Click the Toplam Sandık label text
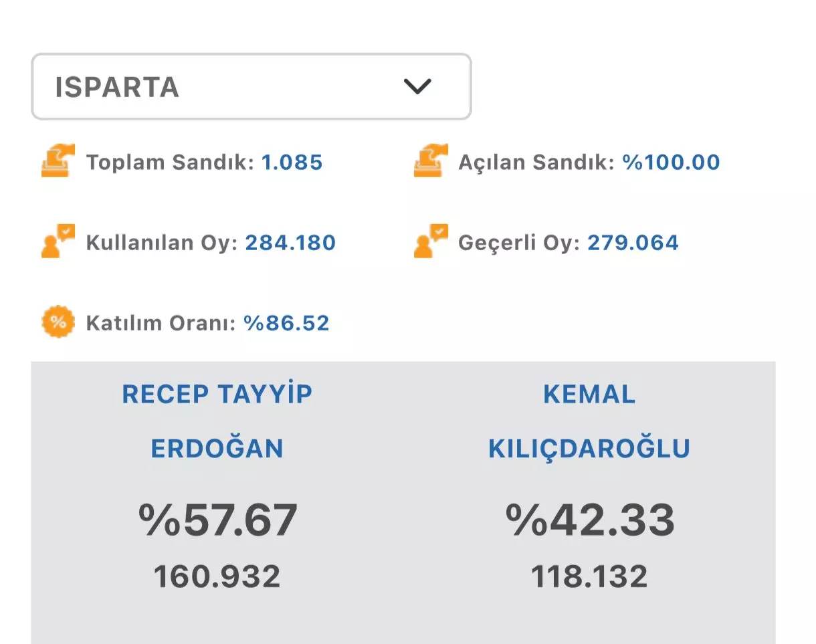The image size is (816, 644). 170,163
